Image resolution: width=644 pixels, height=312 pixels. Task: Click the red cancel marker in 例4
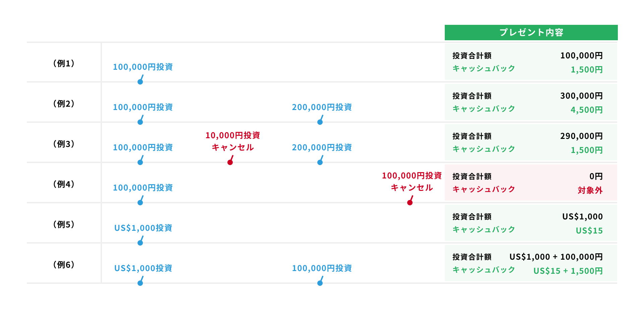click(x=410, y=202)
